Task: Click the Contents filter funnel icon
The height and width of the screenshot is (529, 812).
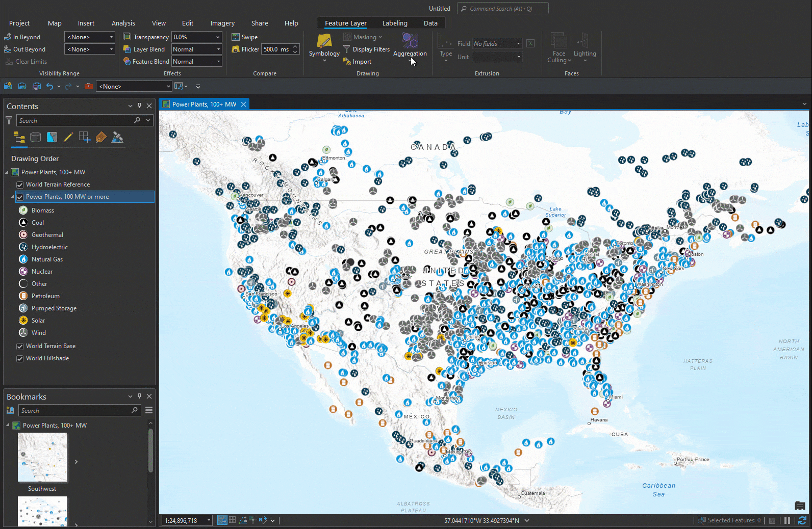Action: (x=9, y=120)
